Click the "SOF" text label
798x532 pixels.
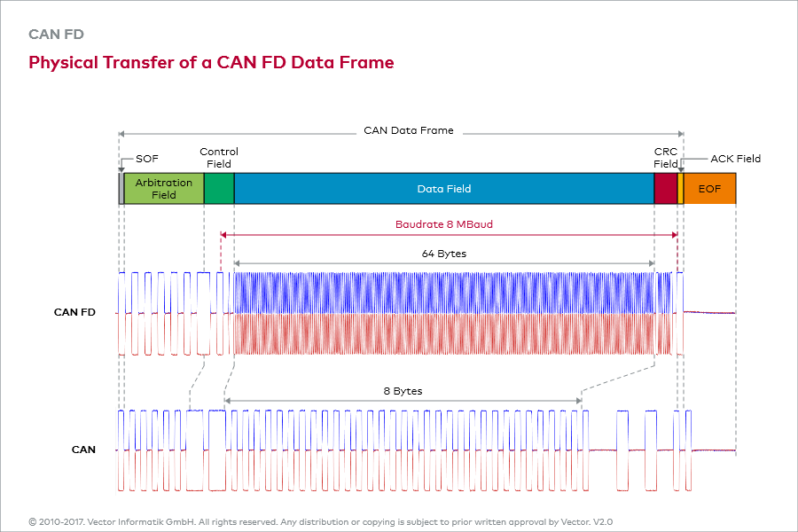(147, 159)
